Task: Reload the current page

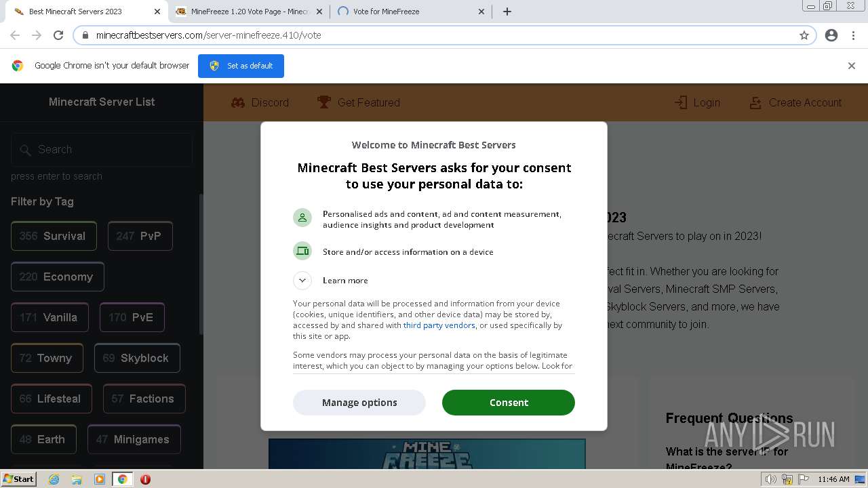Action: pos(58,35)
